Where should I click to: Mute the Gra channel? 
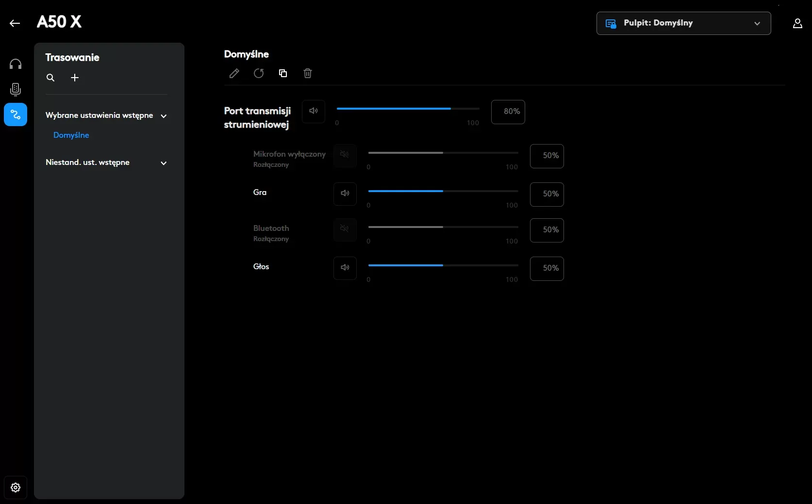345,194
